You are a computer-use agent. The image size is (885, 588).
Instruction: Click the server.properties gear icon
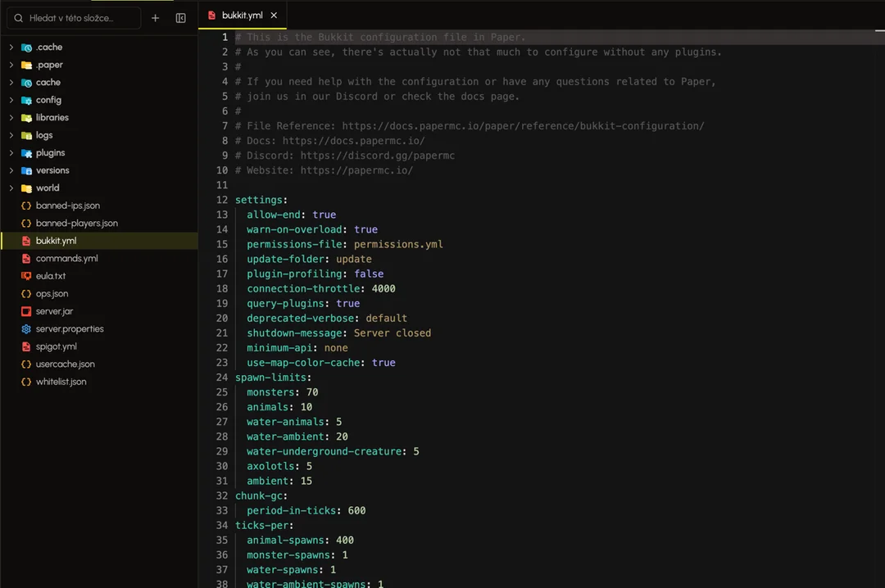coord(26,329)
